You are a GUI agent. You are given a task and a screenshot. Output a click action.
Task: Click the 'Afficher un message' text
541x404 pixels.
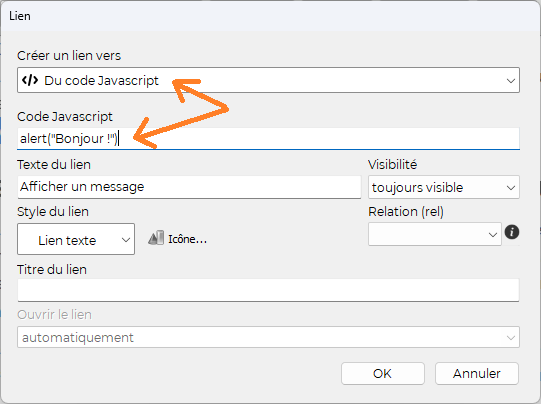pyautogui.click(x=82, y=187)
